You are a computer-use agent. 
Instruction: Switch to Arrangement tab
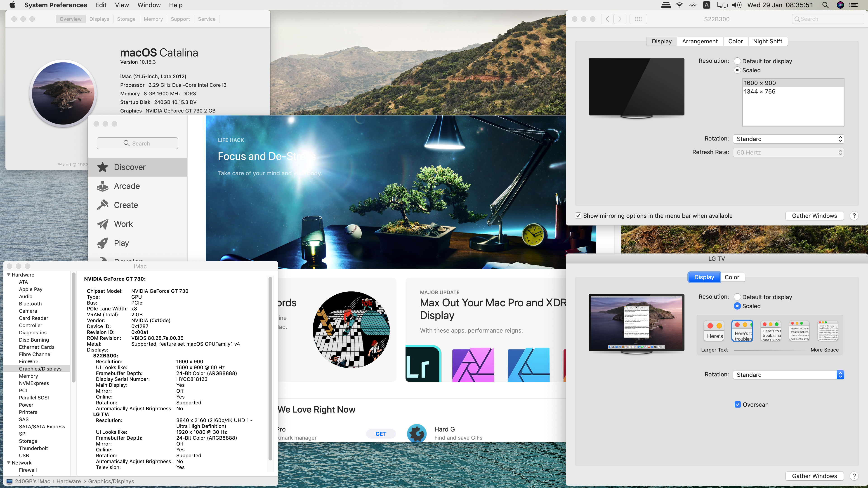(700, 41)
